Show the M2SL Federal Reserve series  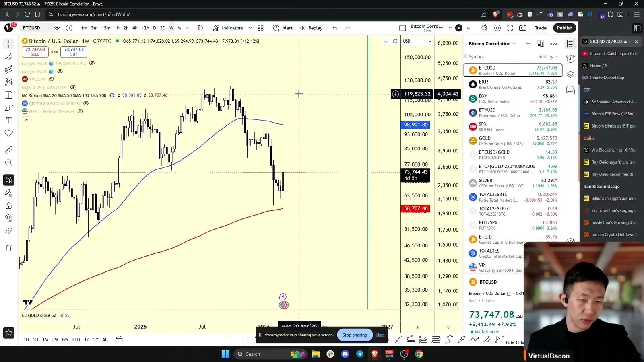[80, 111]
